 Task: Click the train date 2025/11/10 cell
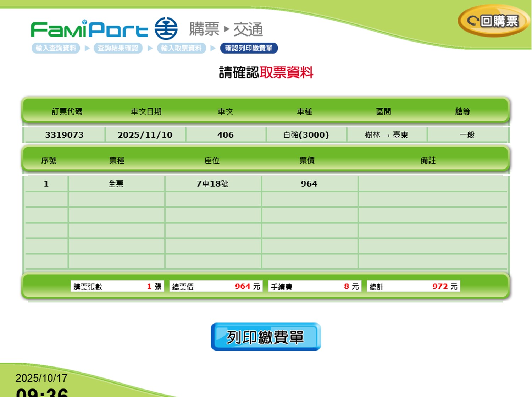tap(145, 135)
